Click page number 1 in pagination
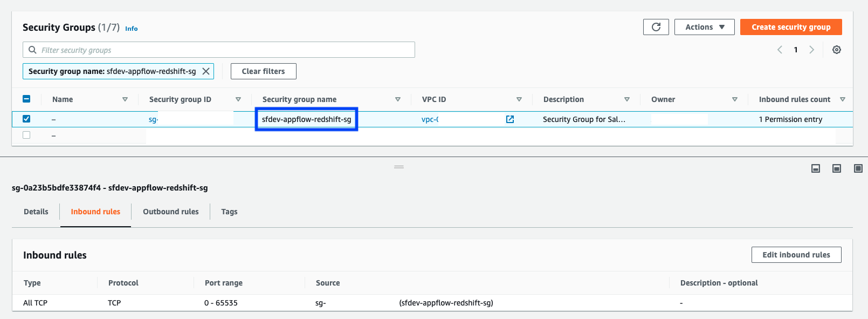Viewport: 868px width, 319px height. pos(796,50)
